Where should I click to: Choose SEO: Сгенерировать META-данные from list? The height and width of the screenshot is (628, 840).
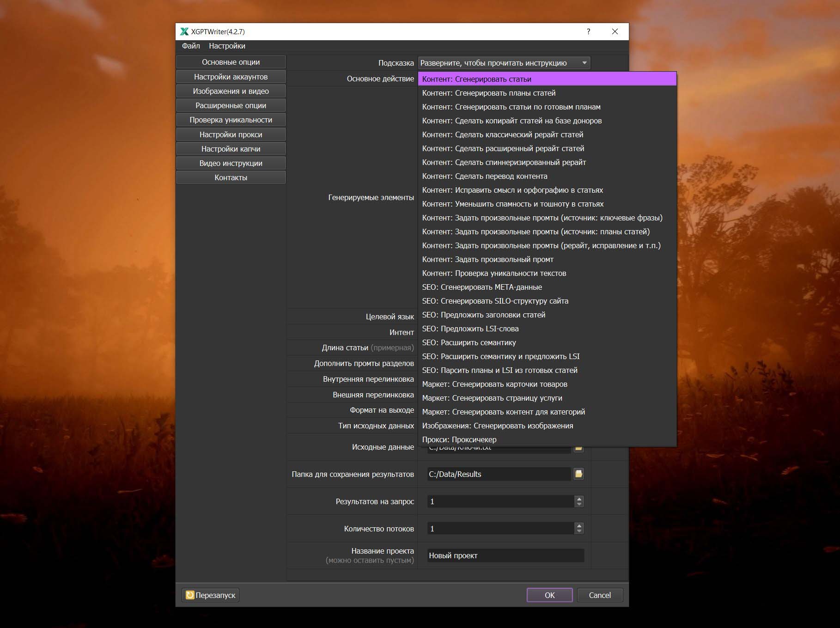[481, 287]
